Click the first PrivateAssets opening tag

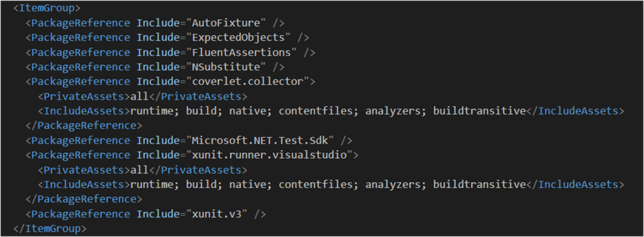coord(84,96)
